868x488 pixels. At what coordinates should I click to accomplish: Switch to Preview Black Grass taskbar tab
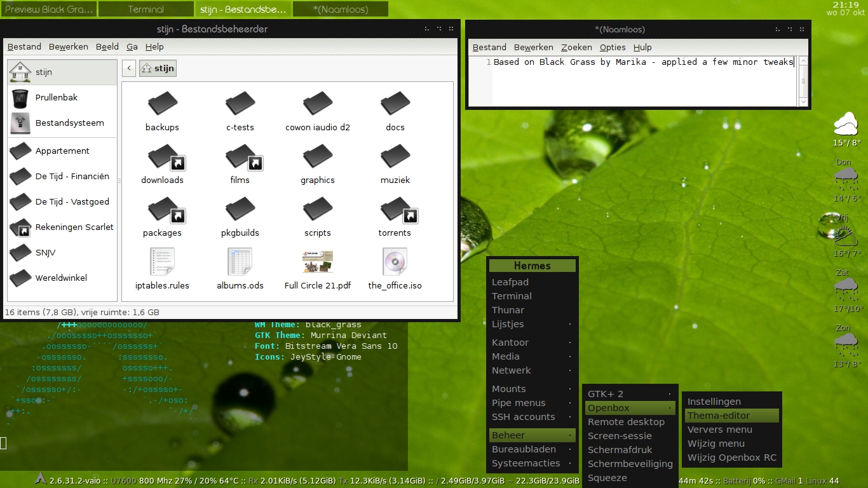click(49, 9)
